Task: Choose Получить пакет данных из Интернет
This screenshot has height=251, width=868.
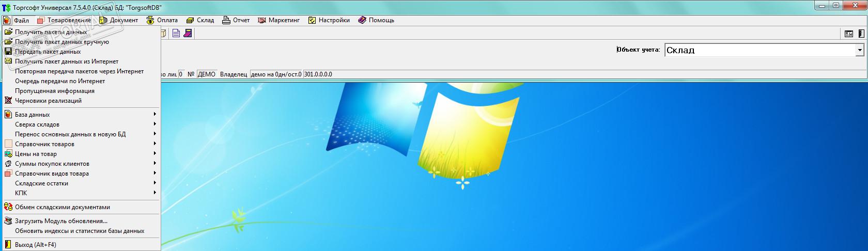Action: [x=81, y=61]
